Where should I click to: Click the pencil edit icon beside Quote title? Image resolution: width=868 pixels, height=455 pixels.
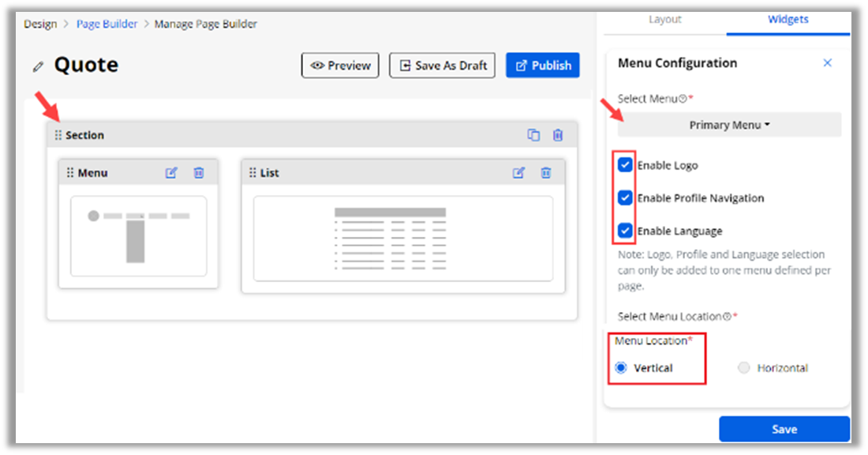pos(38,67)
